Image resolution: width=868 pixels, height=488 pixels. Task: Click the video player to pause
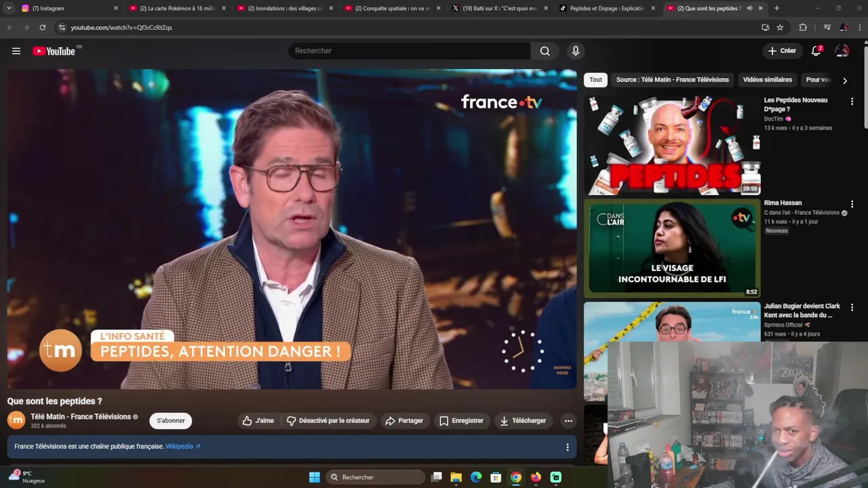(x=292, y=229)
